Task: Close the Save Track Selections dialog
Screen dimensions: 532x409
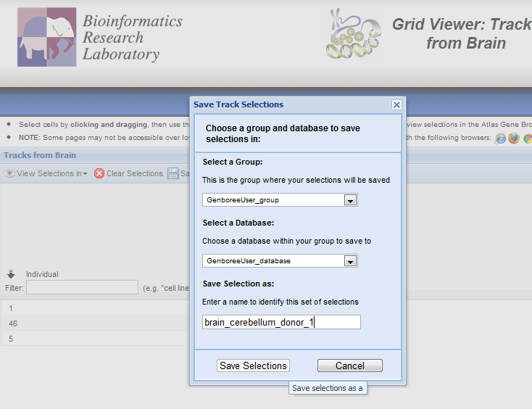Action: (x=396, y=104)
